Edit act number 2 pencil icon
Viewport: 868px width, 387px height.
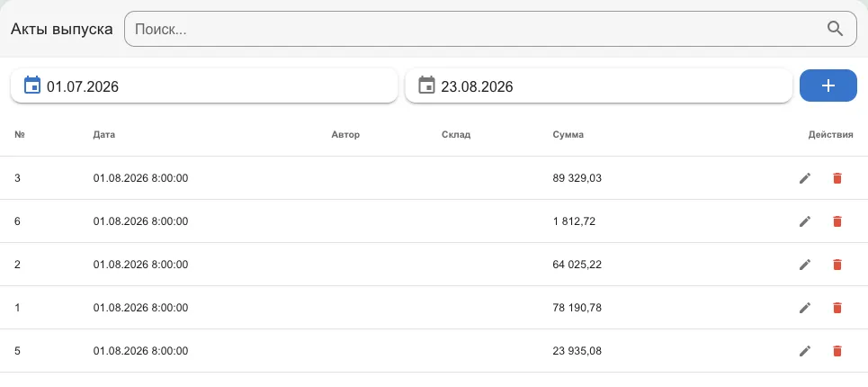pyautogui.click(x=805, y=265)
